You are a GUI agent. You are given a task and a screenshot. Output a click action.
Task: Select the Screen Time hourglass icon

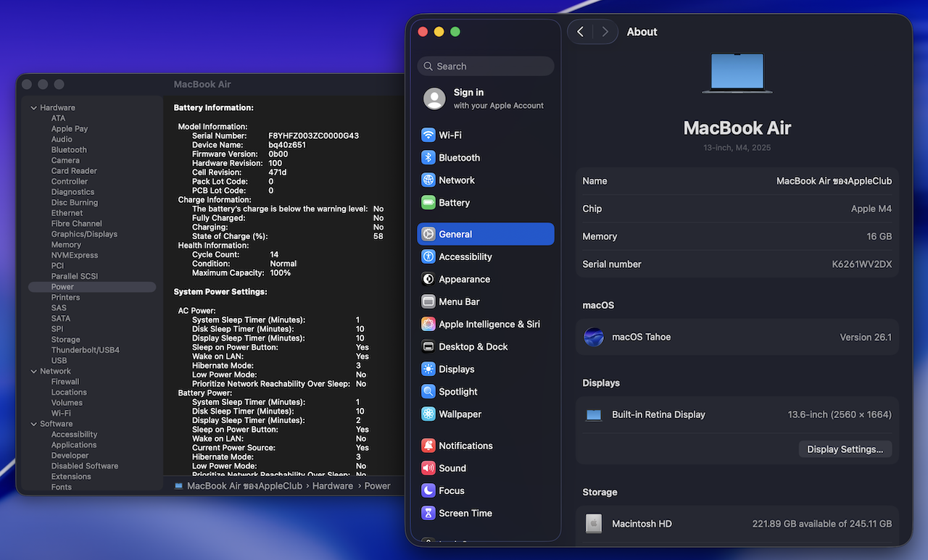(428, 514)
